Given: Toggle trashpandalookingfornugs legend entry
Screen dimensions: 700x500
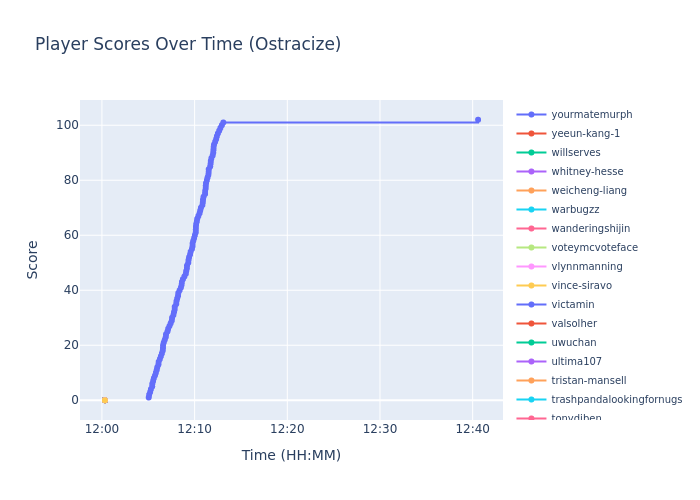Looking at the screenshot, I should pyautogui.click(x=616, y=400).
